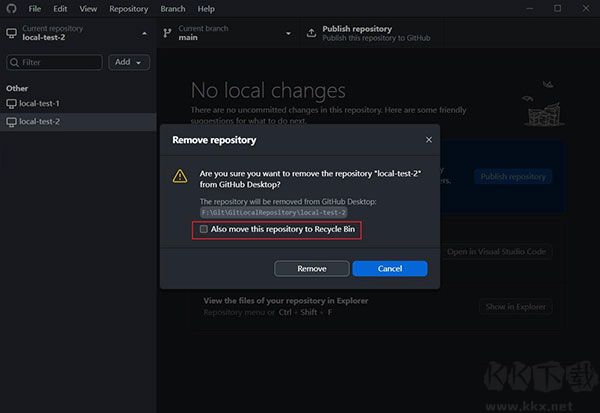
Task: Click the monitor icon next to local-test-1
Action: point(11,103)
